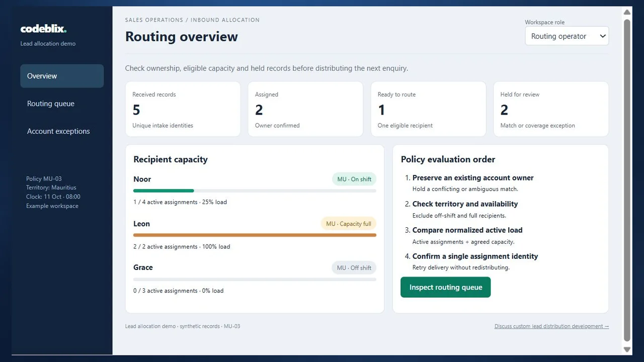
Task: Click '1 / 4 active assignments · 25% load'
Action: [x=180, y=202]
